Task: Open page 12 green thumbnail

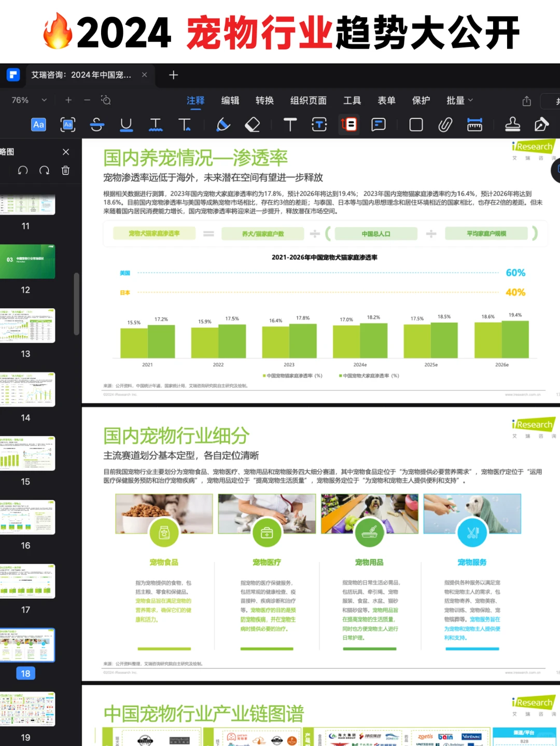Action: pyautogui.click(x=27, y=262)
